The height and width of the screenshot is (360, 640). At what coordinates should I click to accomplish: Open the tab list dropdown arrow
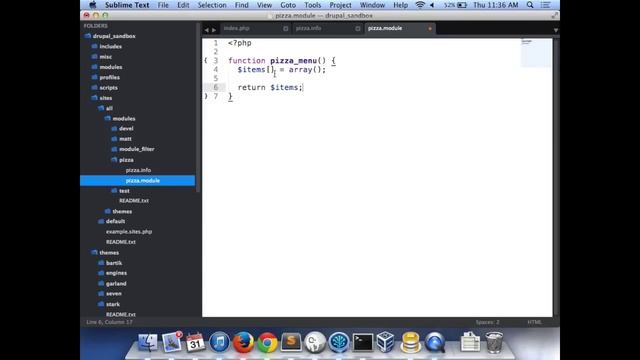click(556, 30)
